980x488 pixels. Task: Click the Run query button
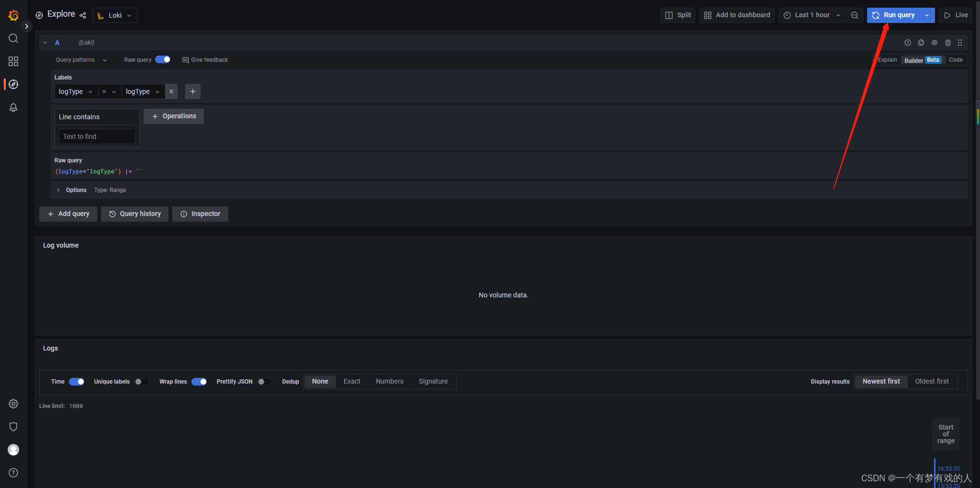coord(893,15)
